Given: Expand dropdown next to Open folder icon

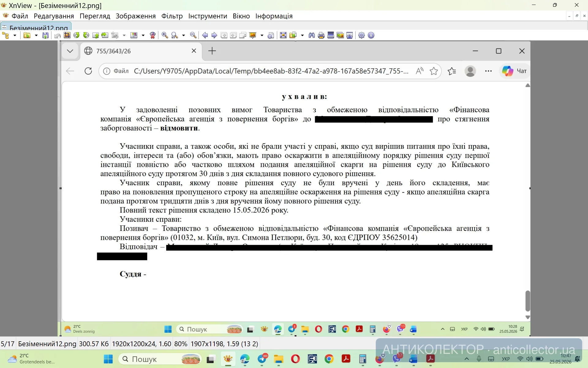Looking at the screenshot, I should (36, 35).
